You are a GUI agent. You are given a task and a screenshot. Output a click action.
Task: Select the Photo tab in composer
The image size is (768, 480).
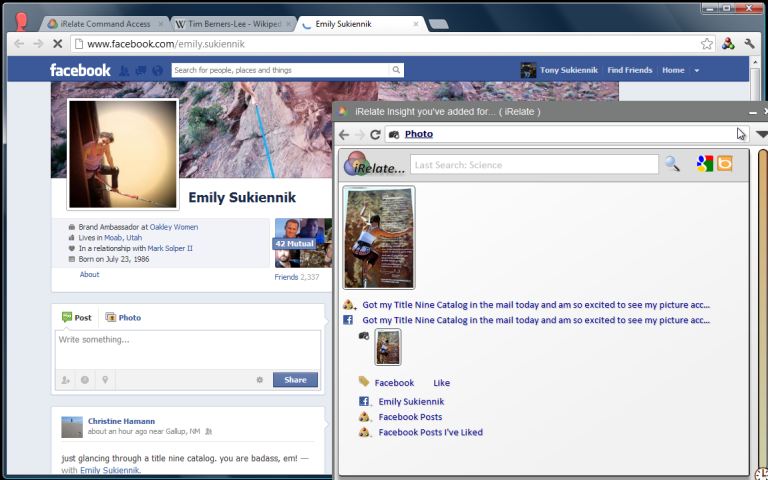click(x=123, y=317)
